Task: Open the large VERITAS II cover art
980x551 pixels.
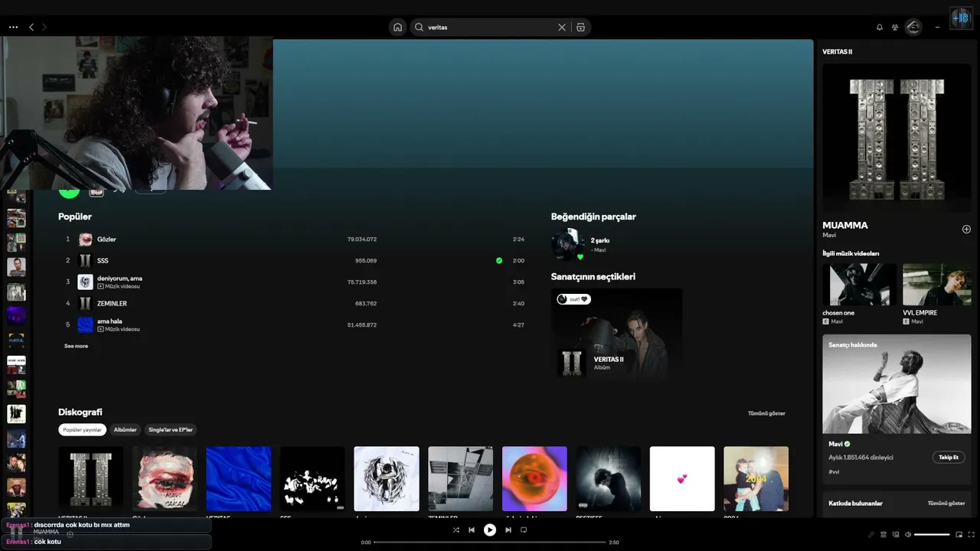Action: point(897,138)
